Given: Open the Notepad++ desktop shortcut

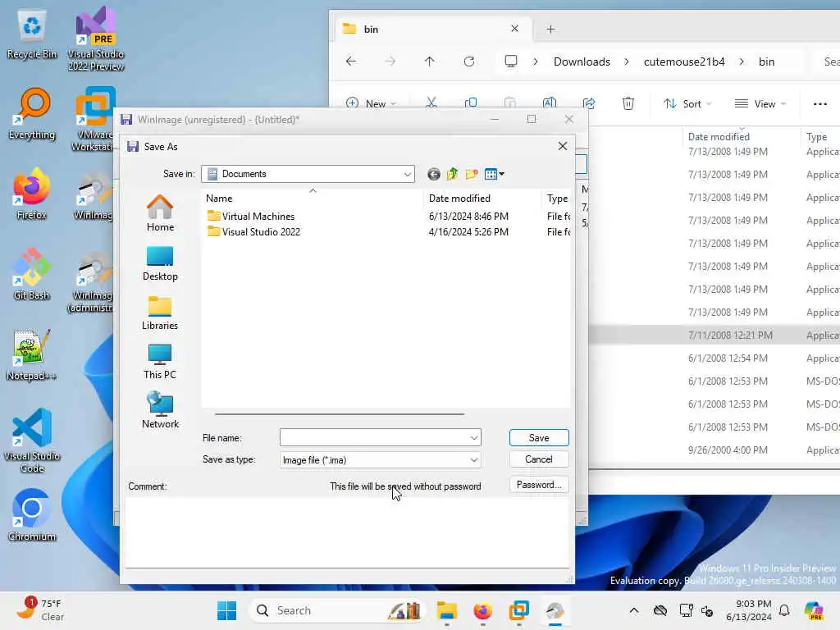Looking at the screenshot, I should 32,355.
